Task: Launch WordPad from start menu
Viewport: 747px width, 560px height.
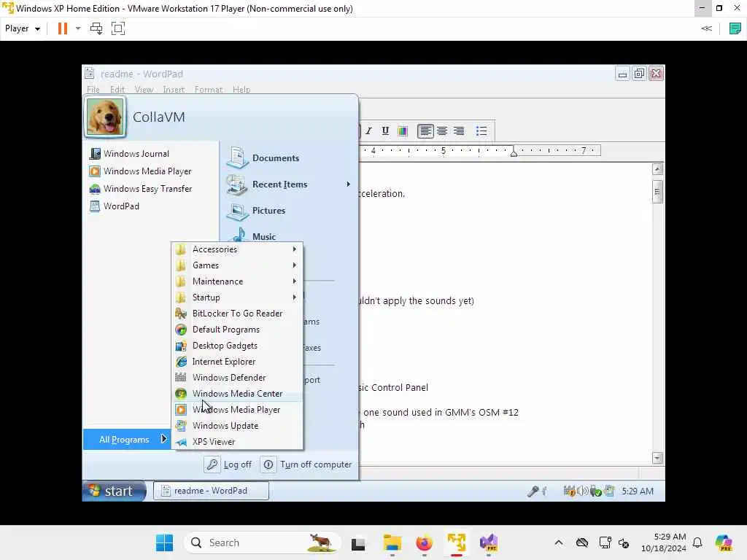Action: (x=115, y=206)
